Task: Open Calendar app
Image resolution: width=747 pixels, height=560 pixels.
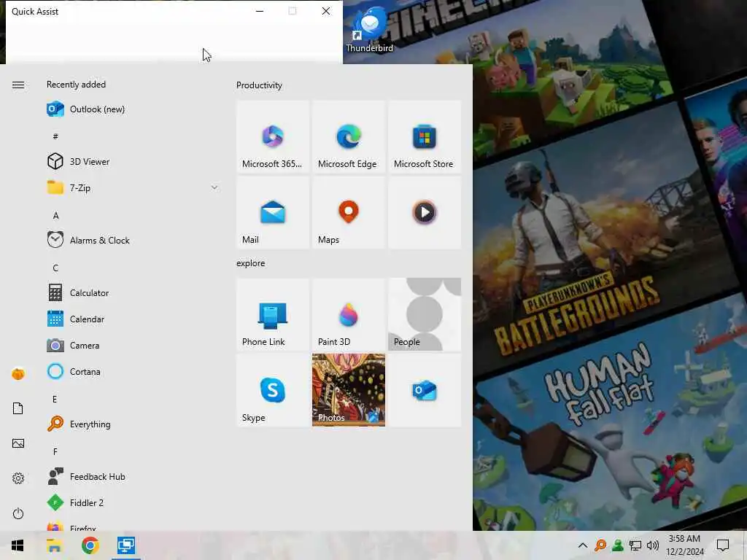Action: point(133,319)
